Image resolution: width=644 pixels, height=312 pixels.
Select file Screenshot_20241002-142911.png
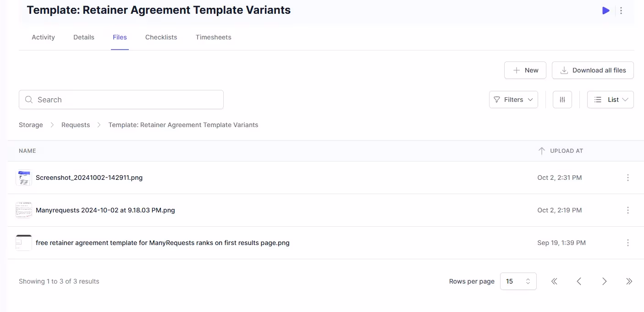click(x=89, y=178)
